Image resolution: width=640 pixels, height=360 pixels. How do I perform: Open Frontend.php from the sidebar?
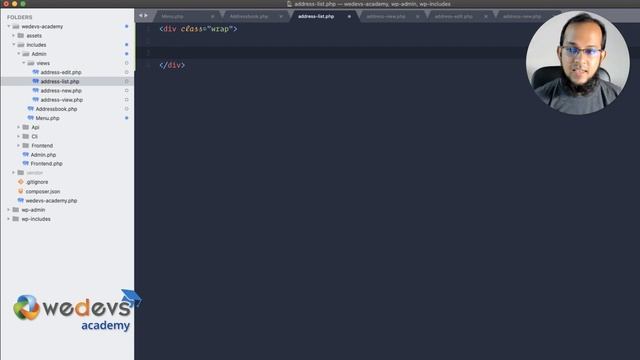coord(47,164)
